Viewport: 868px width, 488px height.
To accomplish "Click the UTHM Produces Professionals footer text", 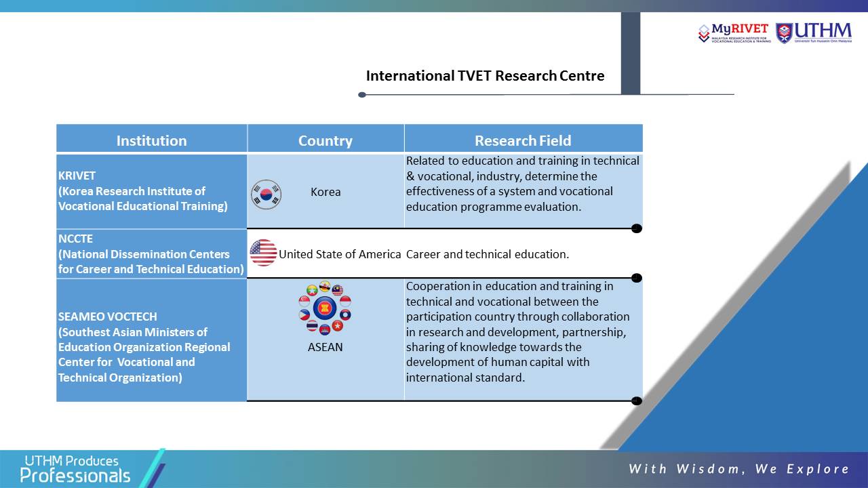I will pyautogui.click(x=75, y=469).
